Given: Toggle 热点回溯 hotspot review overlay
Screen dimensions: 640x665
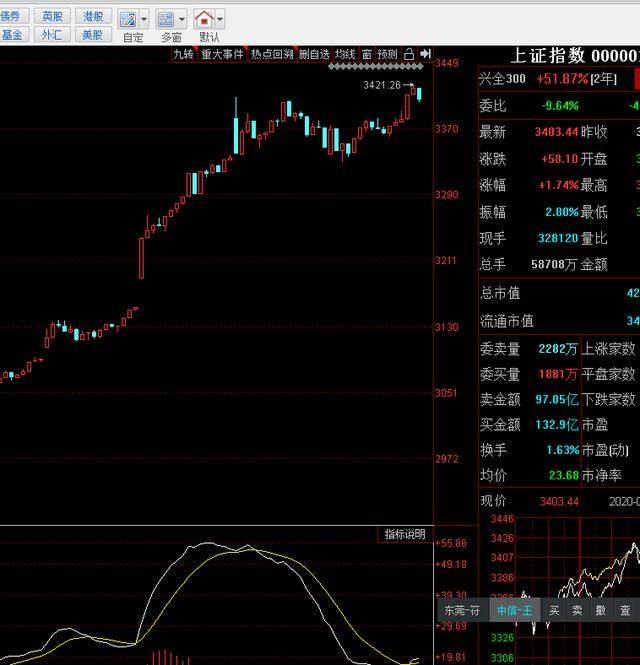Looking at the screenshot, I should pos(272,54).
